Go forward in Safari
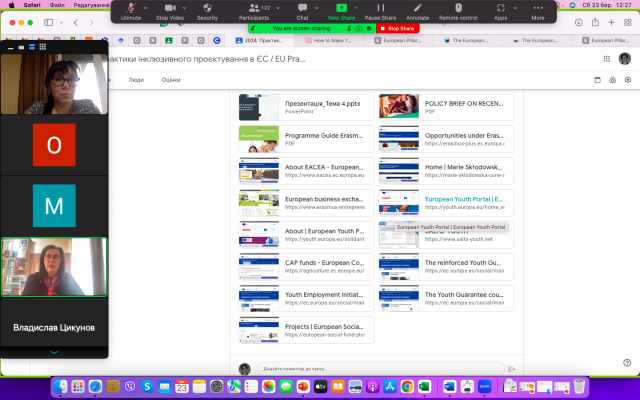Viewport: 640px width, 400px height. [91, 22]
